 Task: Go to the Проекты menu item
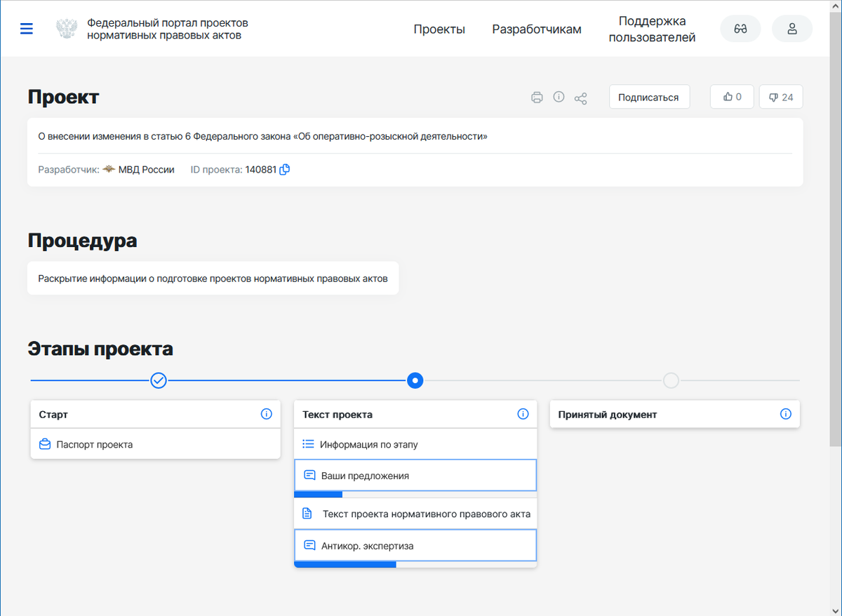(439, 29)
